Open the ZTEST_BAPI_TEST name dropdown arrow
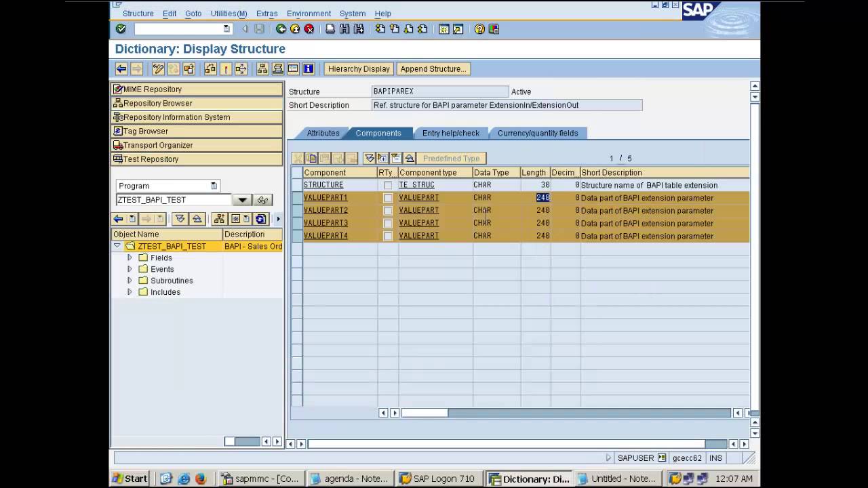This screenshot has width=868, height=488. [242, 200]
